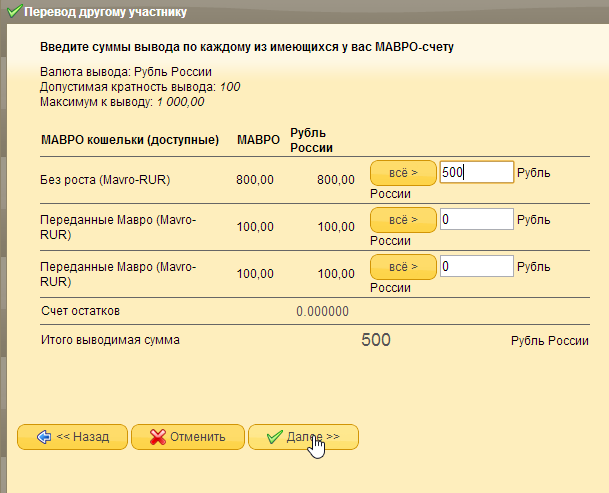The width and height of the screenshot is (609, 493).
Task: Proceed with the Далее >> button
Action: (303, 437)
